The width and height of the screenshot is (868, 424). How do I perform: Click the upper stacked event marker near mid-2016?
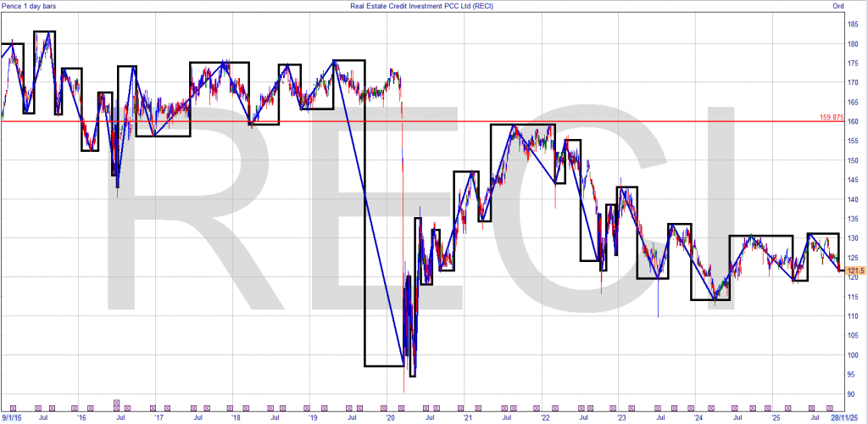coord(117,400)
